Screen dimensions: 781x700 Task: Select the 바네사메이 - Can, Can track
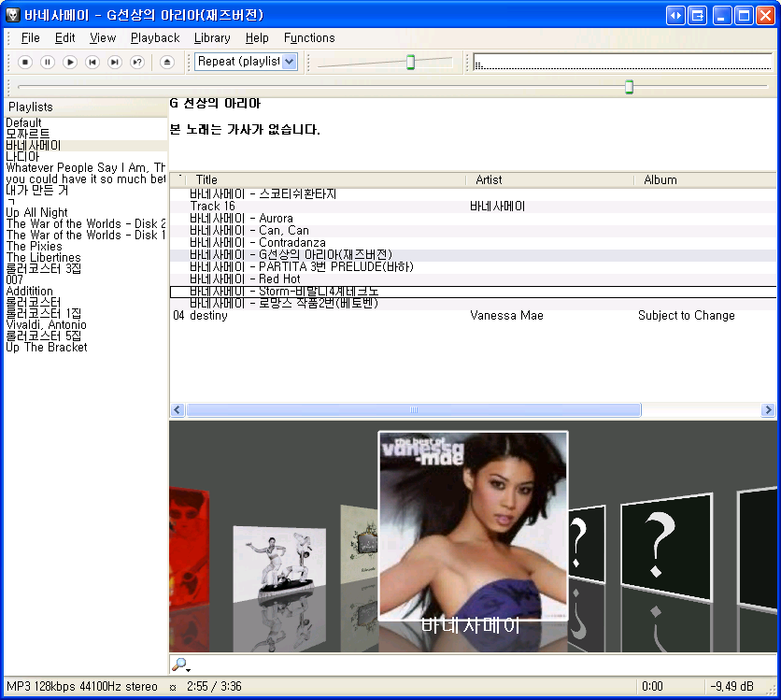tap(473, 231)
